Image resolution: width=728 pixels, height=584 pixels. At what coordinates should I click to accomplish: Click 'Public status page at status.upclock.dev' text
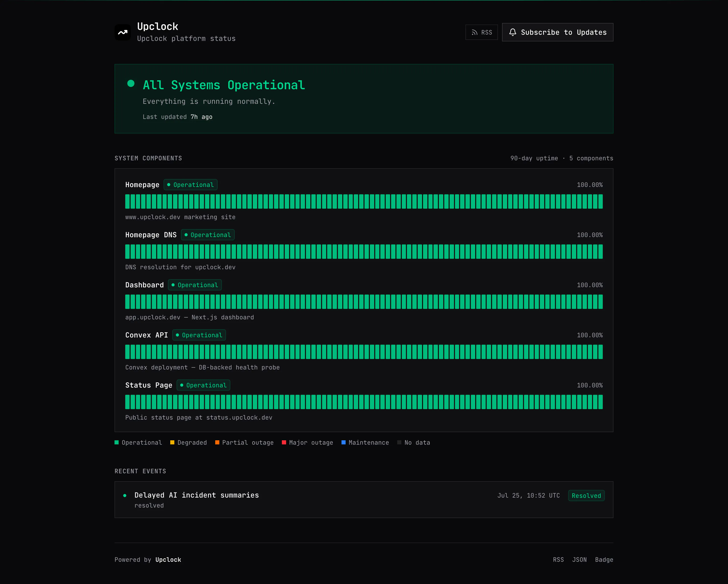pyautogui.click(x=199, y=418)
